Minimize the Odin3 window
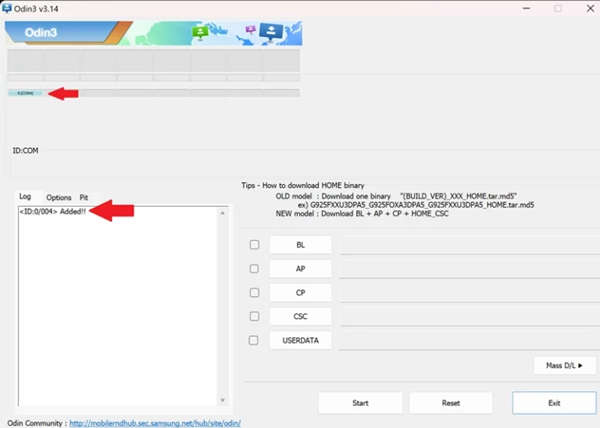 [x=527, y=8]
